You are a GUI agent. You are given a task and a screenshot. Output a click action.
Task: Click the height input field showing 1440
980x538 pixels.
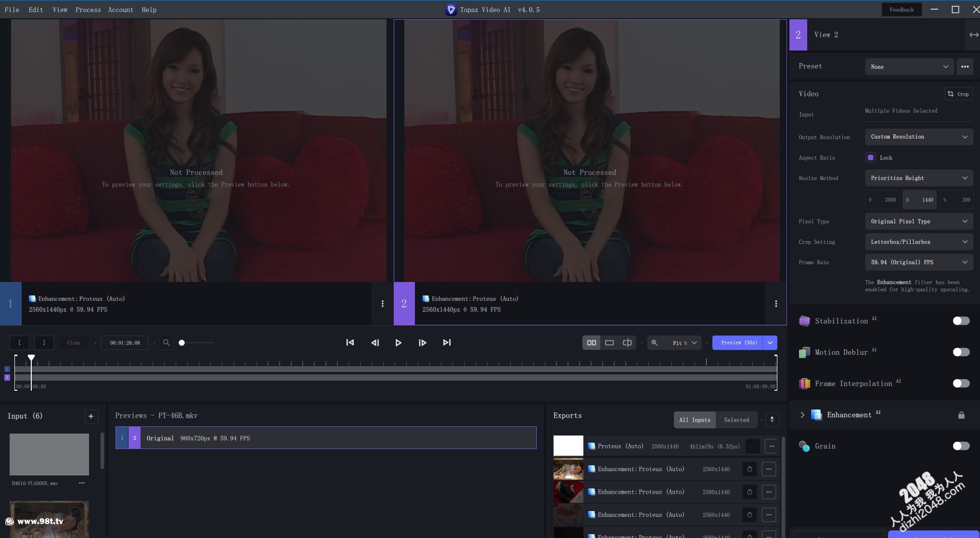[920, 200]
